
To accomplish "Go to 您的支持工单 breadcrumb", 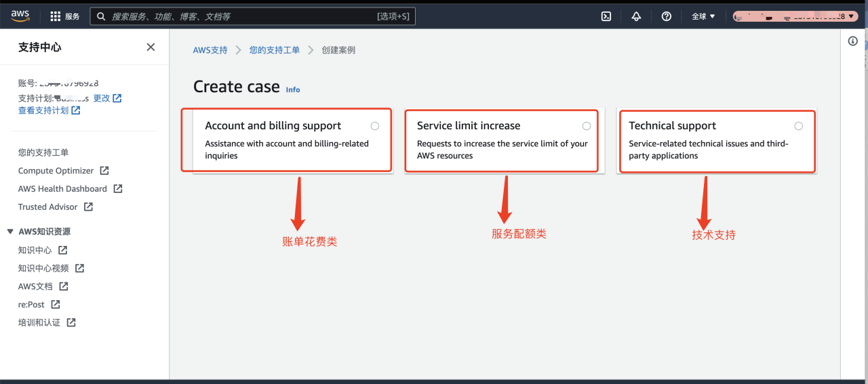I will click(274, 50).
